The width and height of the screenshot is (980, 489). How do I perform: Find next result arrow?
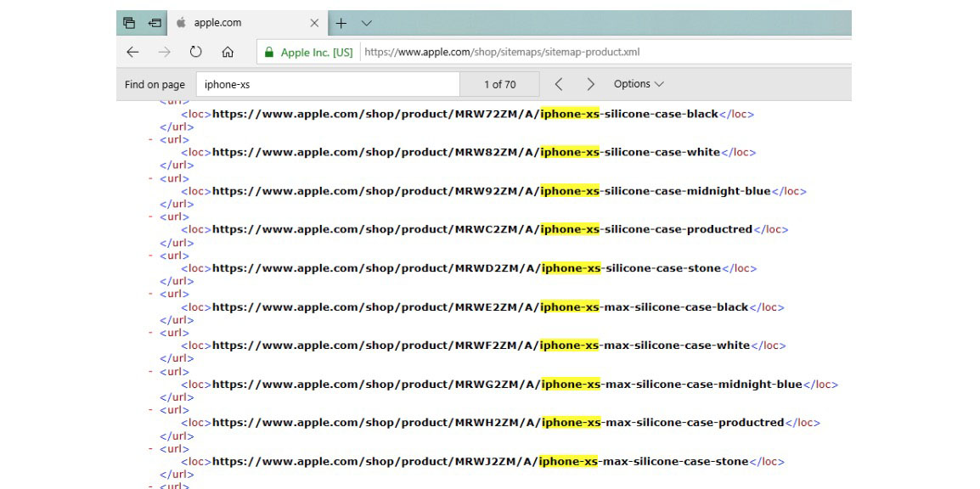tap(590, 84)
